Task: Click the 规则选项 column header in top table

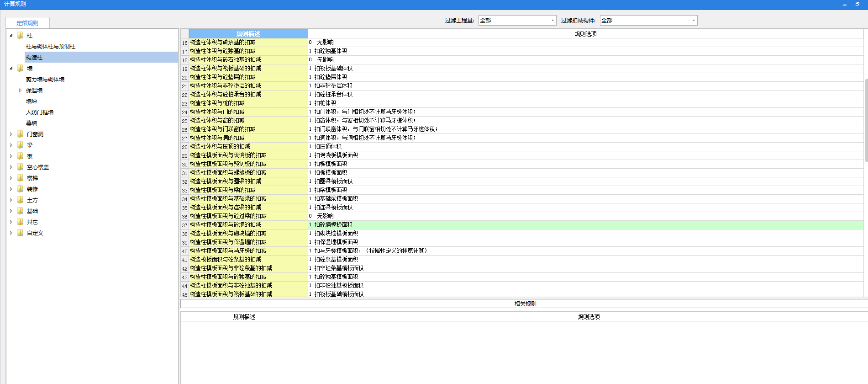Action: point(586,34)
